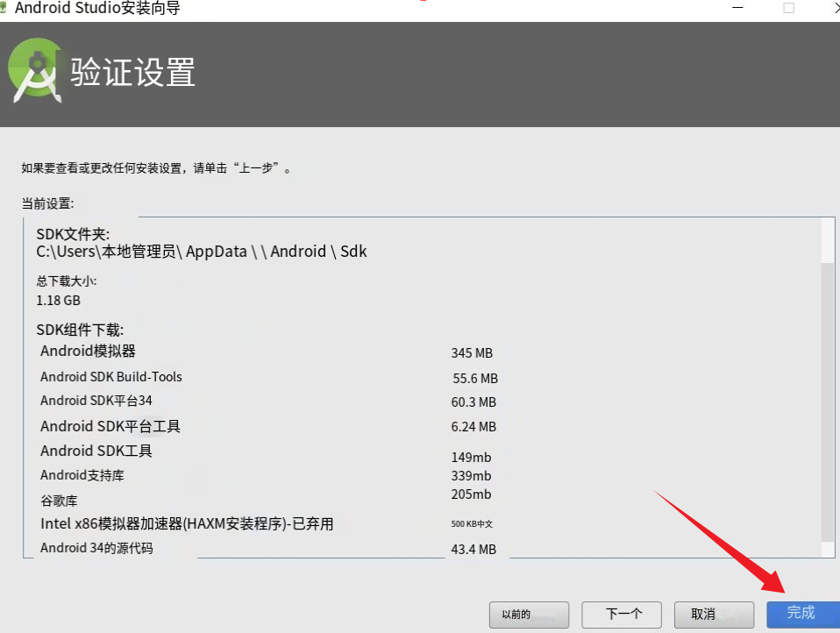Click the Android 34的源代码 entry
This screenshot has height=633, width=840.
(96, 548)
